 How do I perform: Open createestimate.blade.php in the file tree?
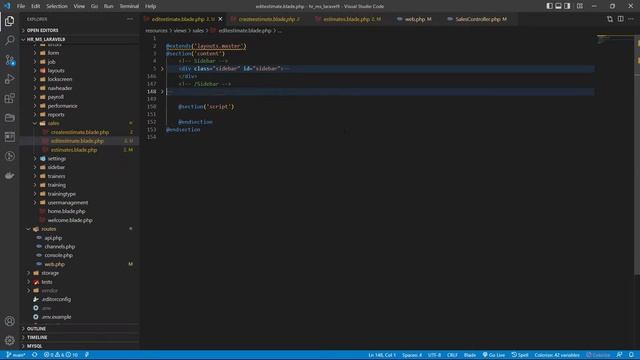click(x=80, y=132)
